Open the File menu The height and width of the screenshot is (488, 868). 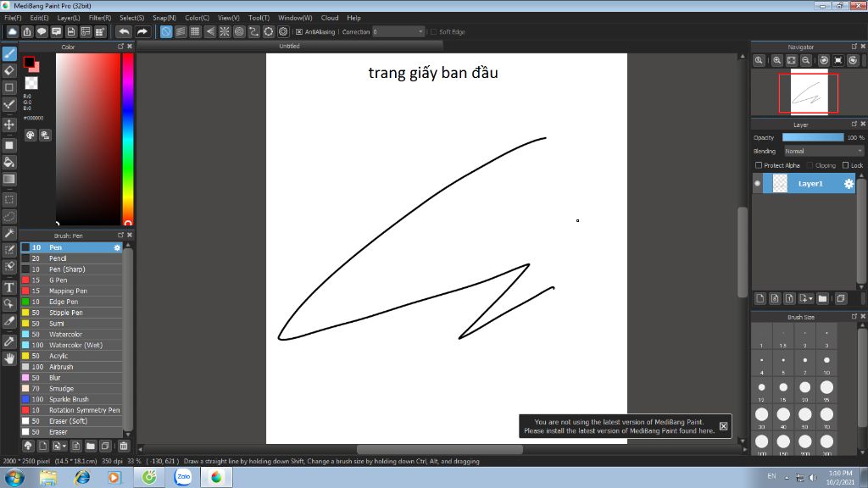(13, 18)
